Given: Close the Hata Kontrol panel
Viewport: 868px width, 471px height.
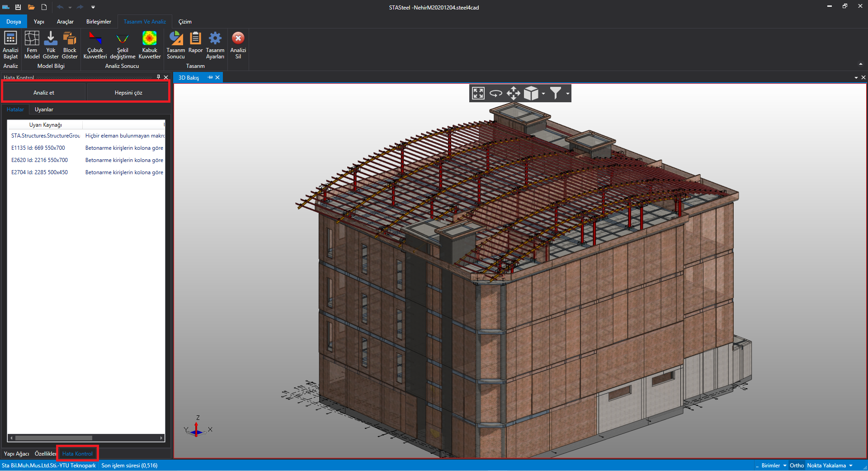Looking at the screenshot, I should (166, 77).
